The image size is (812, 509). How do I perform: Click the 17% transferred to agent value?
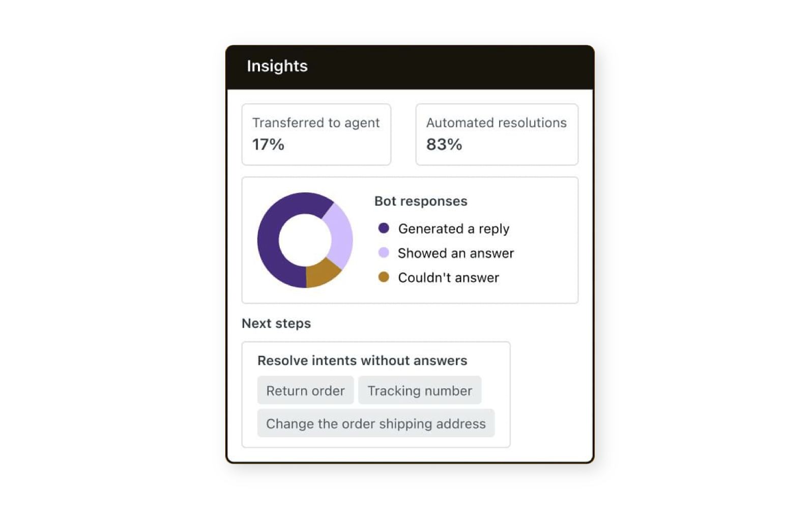click(268, 145)
